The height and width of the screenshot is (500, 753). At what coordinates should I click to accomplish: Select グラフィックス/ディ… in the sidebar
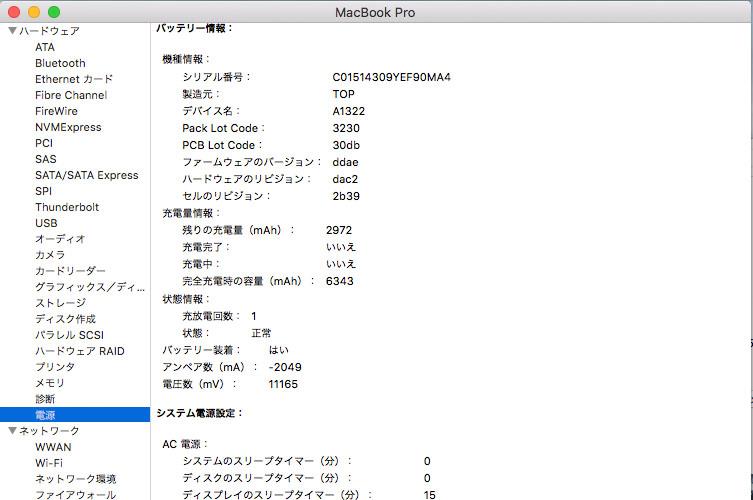[x=90, y=287]
